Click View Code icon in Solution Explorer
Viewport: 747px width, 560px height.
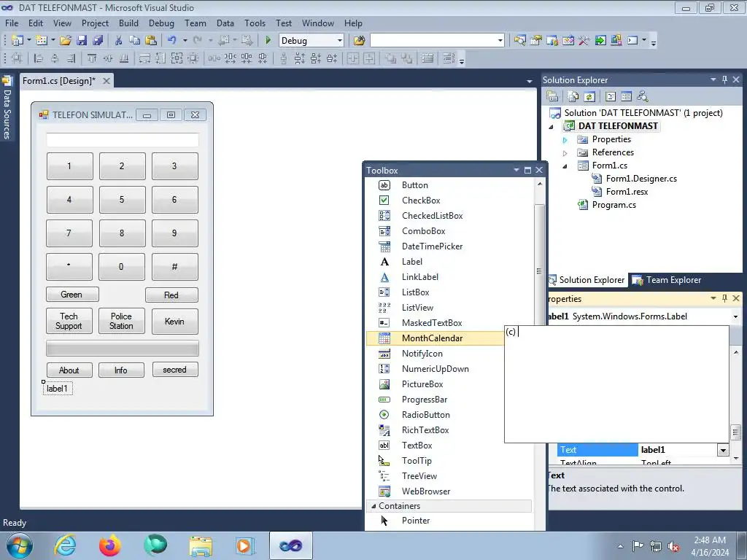[611, 96]
